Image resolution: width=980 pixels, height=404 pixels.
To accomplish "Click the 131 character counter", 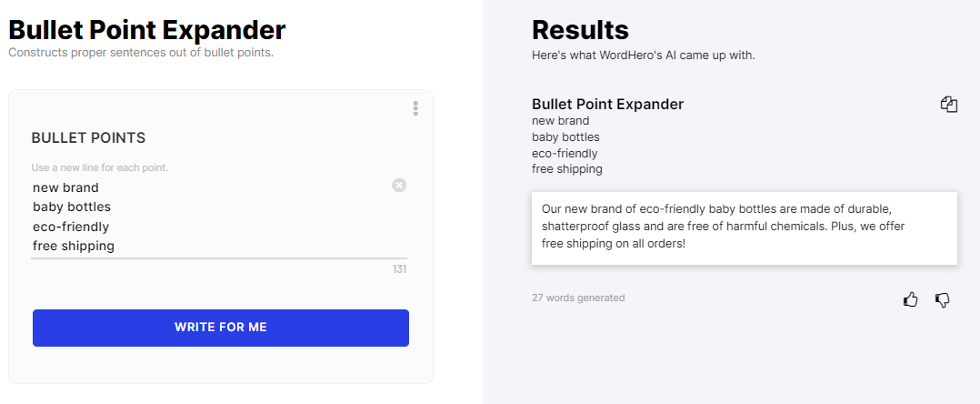I will point(400,269).
